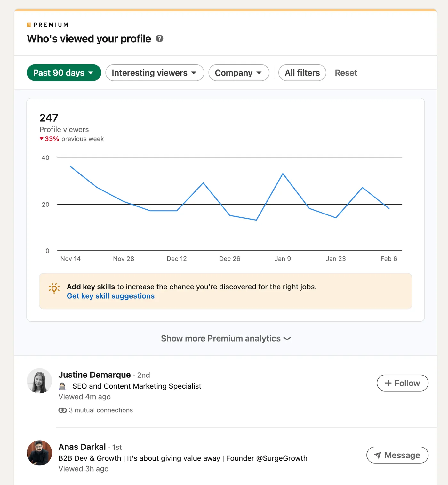Click the Nov 14 axis label
Viewport: 448px width, 485px height.
click(x=70, y=259)
